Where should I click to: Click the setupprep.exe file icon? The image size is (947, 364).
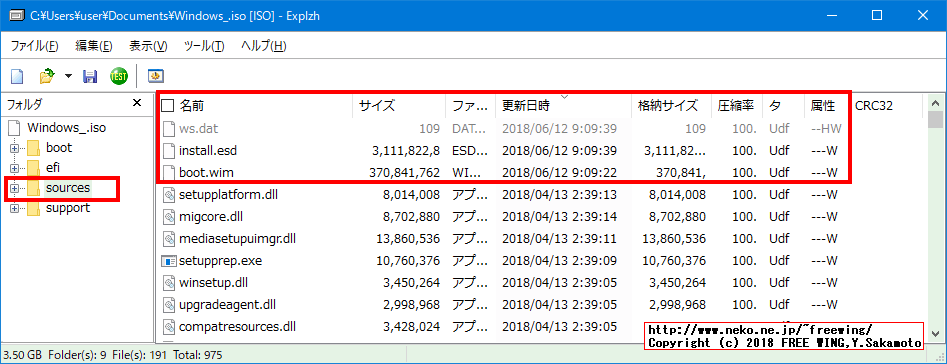[169, 261]
